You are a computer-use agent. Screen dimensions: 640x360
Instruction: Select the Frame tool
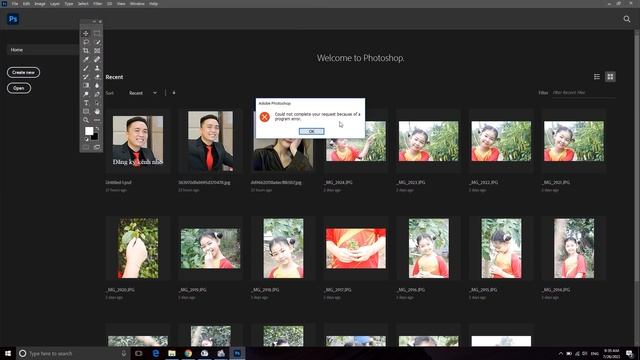97,51
